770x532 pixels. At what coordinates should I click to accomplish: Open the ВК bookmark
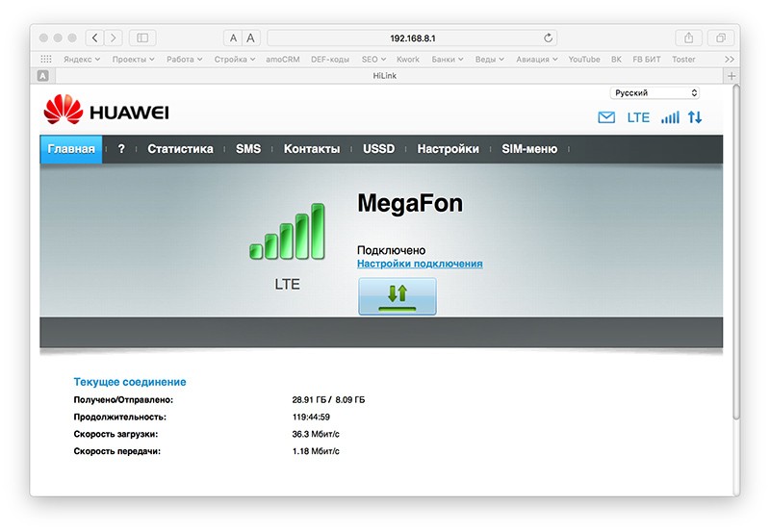pyautogui.click(x=616, y=59)
